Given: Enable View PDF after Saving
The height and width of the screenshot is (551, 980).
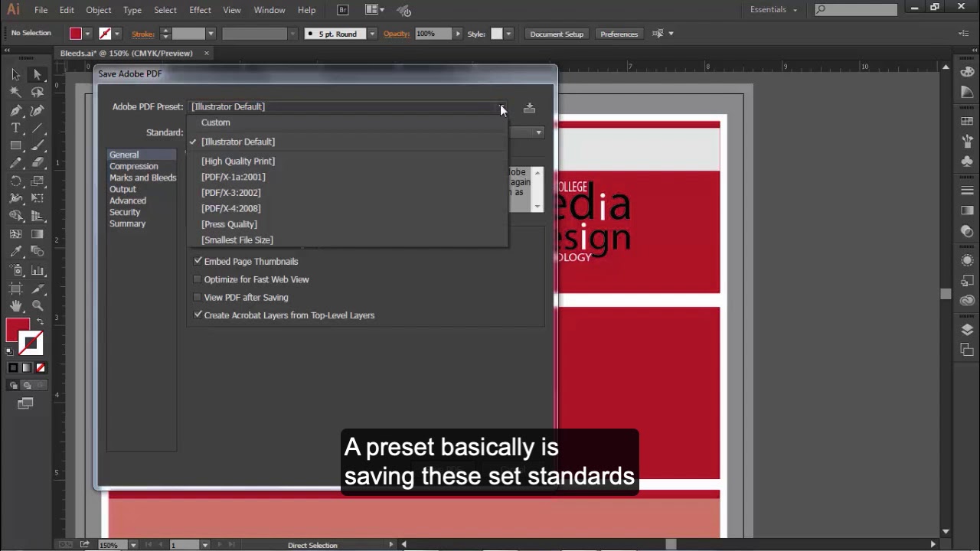Looking at the screenshot, I should click(198, 297).
